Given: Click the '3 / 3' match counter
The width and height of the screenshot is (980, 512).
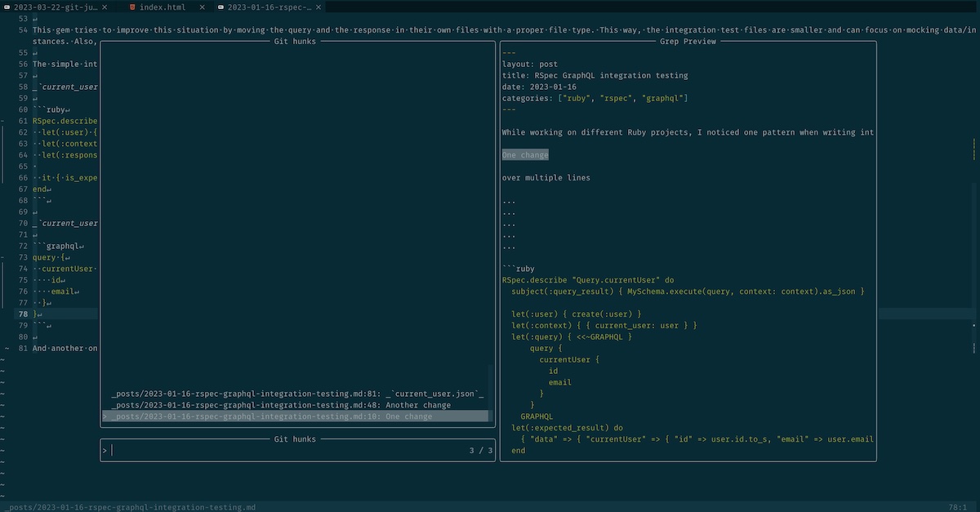Looking at the screenshot, I should point(480,450).
